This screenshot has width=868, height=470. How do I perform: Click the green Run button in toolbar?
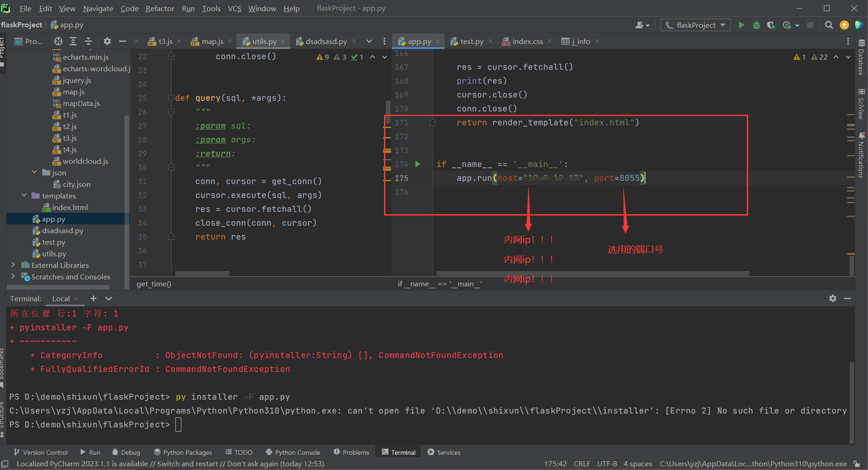741,25
